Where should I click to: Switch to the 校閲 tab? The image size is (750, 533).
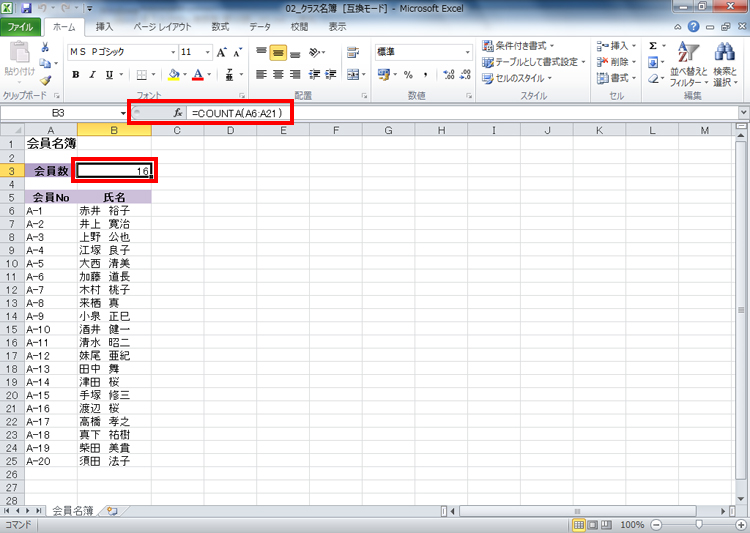click(299, 27)
